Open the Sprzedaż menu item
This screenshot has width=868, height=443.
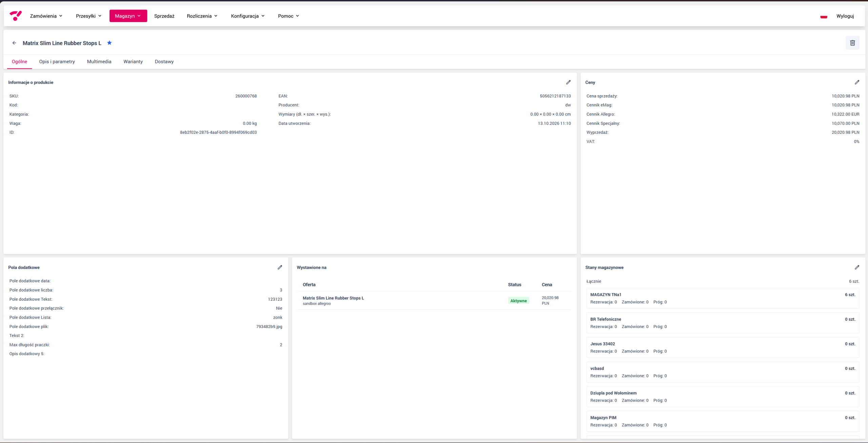pyautogui.click(x=164, y=16)
